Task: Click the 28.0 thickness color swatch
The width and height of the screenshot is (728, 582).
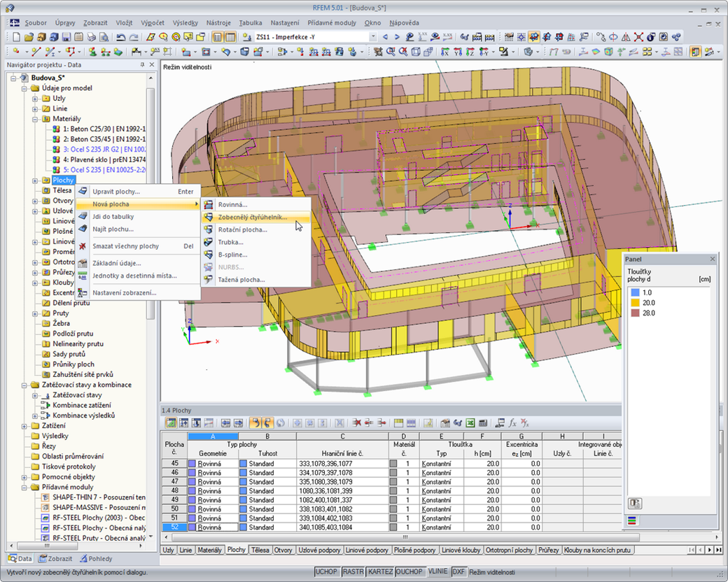Action: (635, 313)
